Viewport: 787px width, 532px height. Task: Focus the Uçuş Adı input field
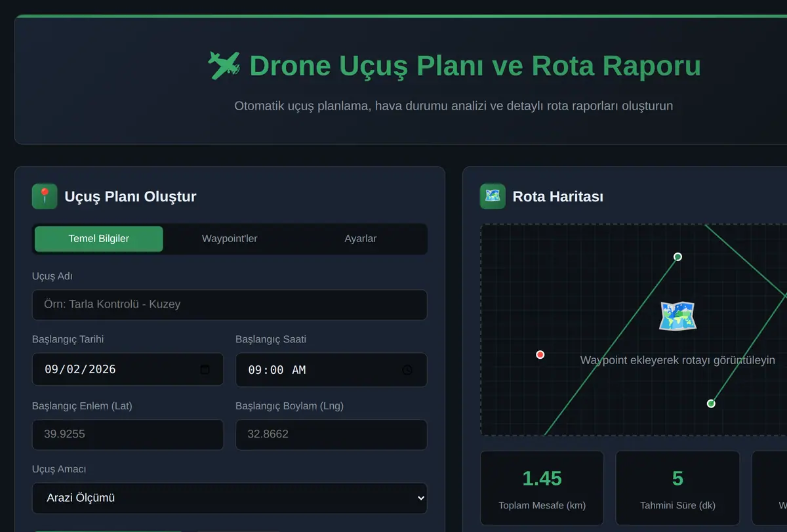pos(230,304)
